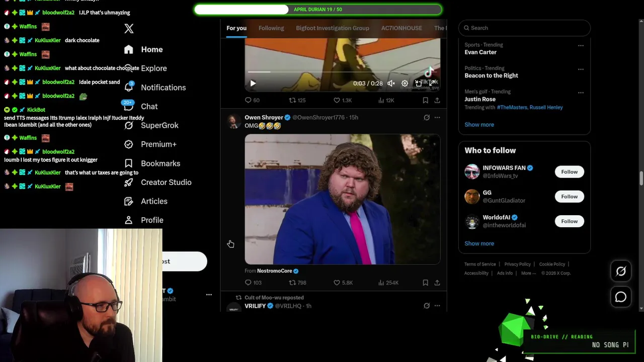This screenshot has height=362, width=644.
Task: Repost Owen Shroyer post (798)
Action: click(x=297, y=283)
